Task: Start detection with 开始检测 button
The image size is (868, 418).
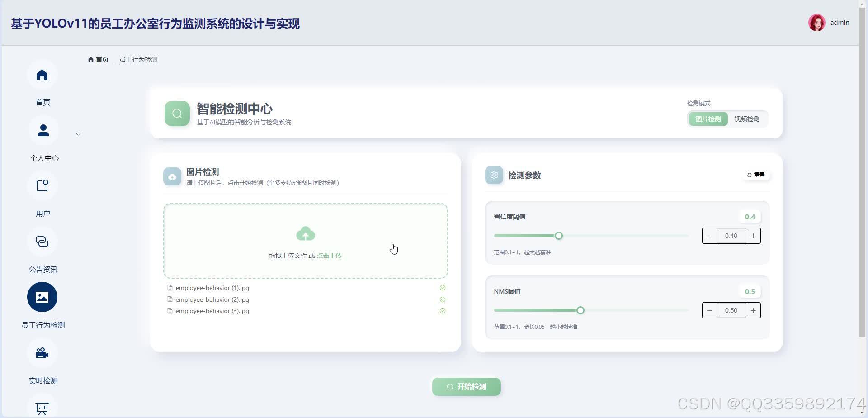Action: 467,387
